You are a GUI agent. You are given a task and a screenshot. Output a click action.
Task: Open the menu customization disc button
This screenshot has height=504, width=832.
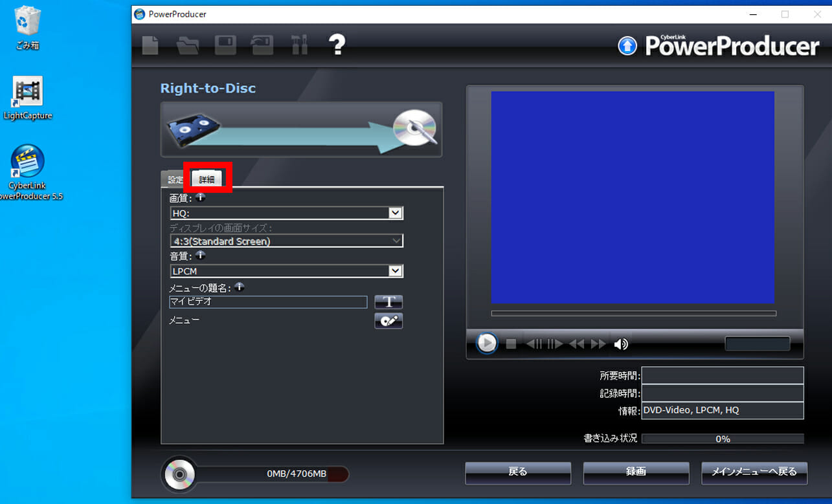(x=388, y=320)
